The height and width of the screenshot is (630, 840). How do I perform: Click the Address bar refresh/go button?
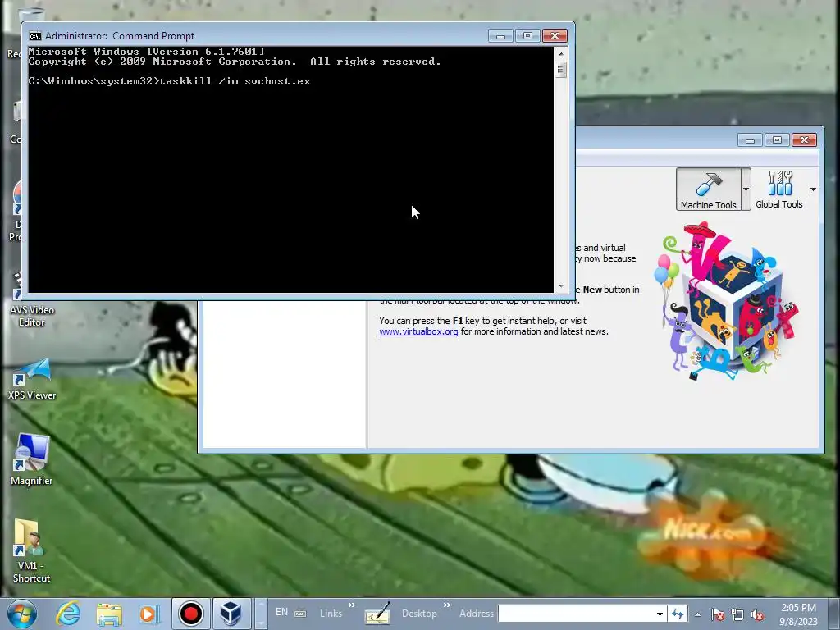click(678, 614)
